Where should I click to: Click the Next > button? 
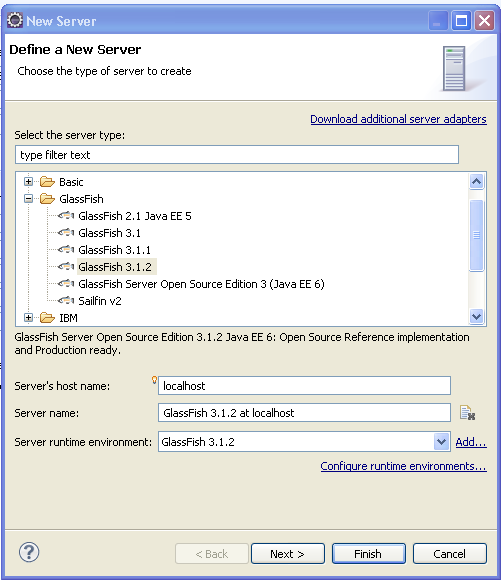[x=288, y=553]
